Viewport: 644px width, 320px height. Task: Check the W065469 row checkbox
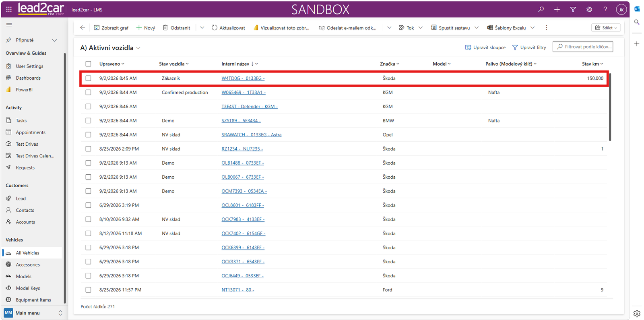pos(88,93)
